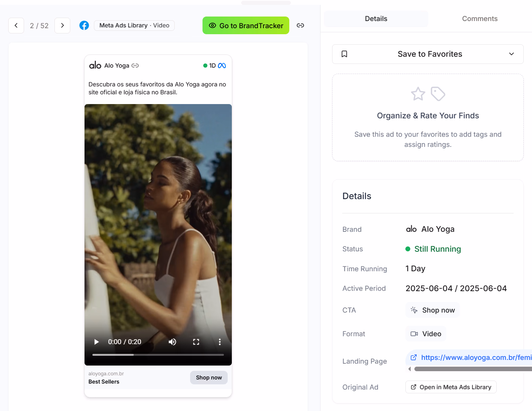Click the 1D running badge on ad card
Screen dimensions: 532x411
point(209,66)
